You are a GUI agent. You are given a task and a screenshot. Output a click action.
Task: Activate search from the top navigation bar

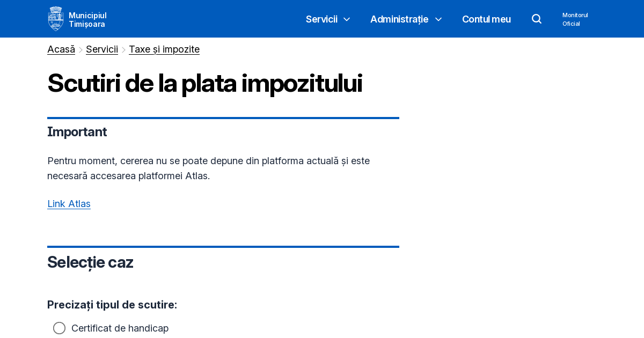[537, 19]
